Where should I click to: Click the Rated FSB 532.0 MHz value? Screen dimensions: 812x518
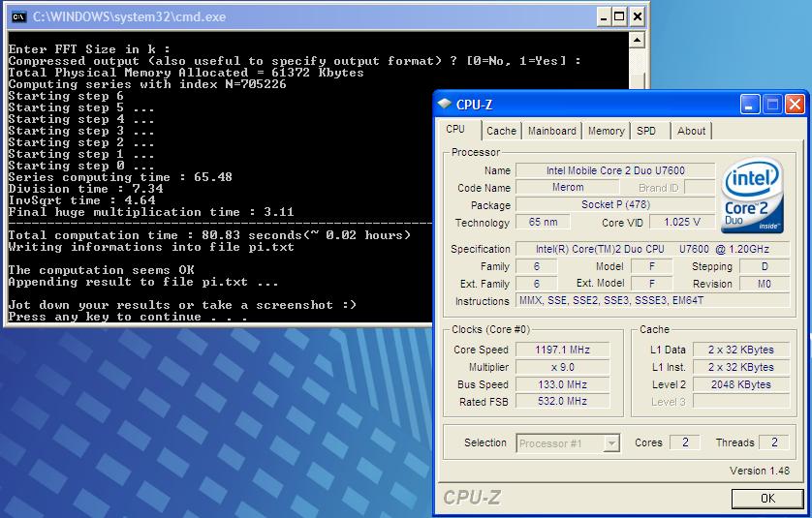(x=562, y=401)
